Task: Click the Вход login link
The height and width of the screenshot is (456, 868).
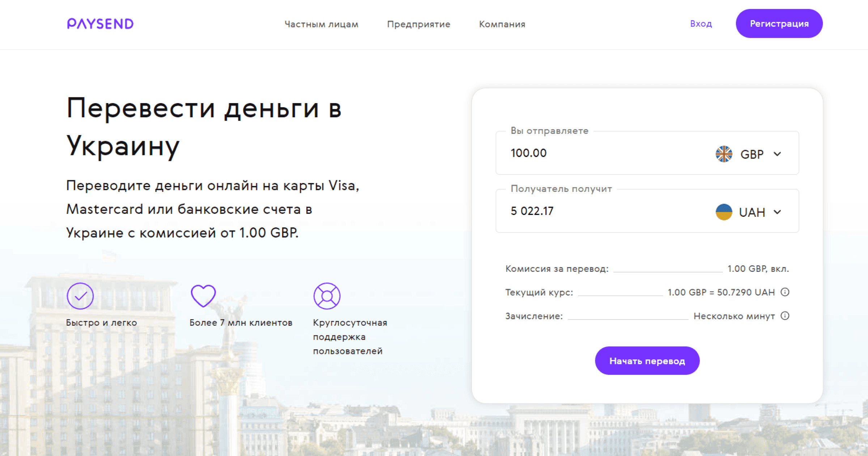Action: [x=701, y=24]
